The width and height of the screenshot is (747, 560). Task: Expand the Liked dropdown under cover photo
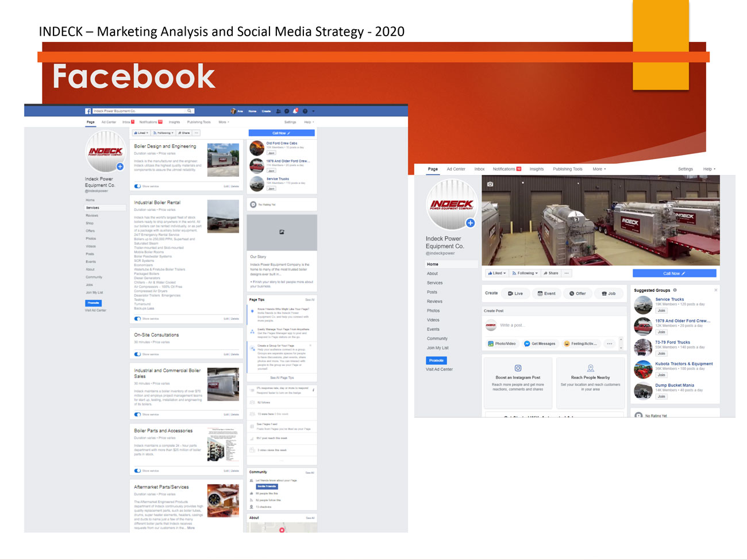point(497,273)
